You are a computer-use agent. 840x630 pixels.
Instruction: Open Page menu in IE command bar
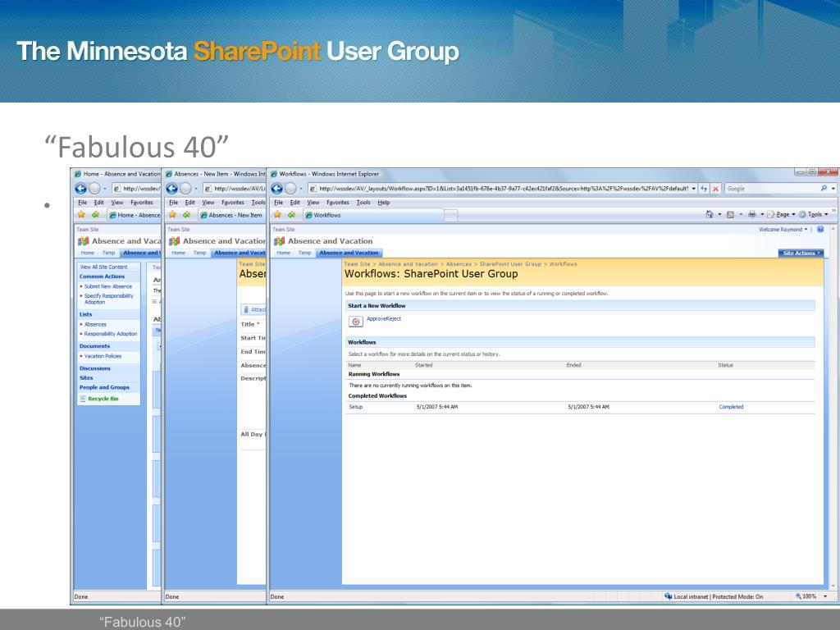[x=782, y=214]
